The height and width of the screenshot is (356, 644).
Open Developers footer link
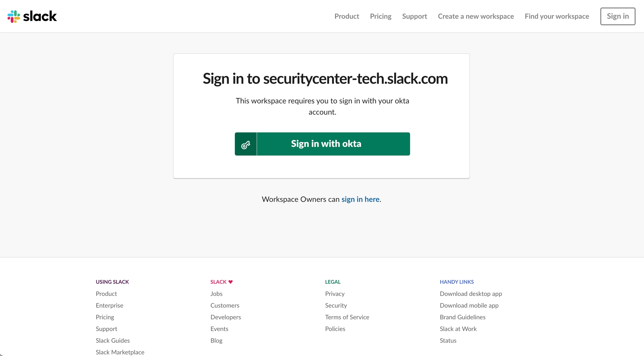(x=225, y=317)
